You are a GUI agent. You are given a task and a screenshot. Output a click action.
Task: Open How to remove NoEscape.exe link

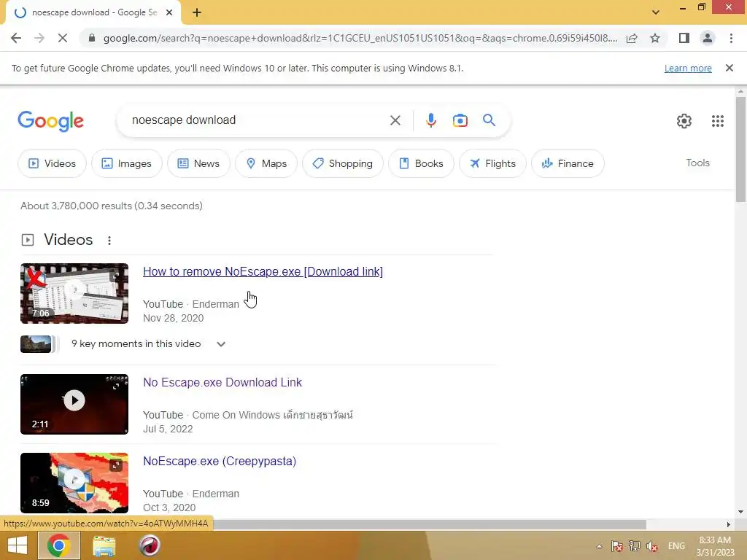(x=263, y=271)
